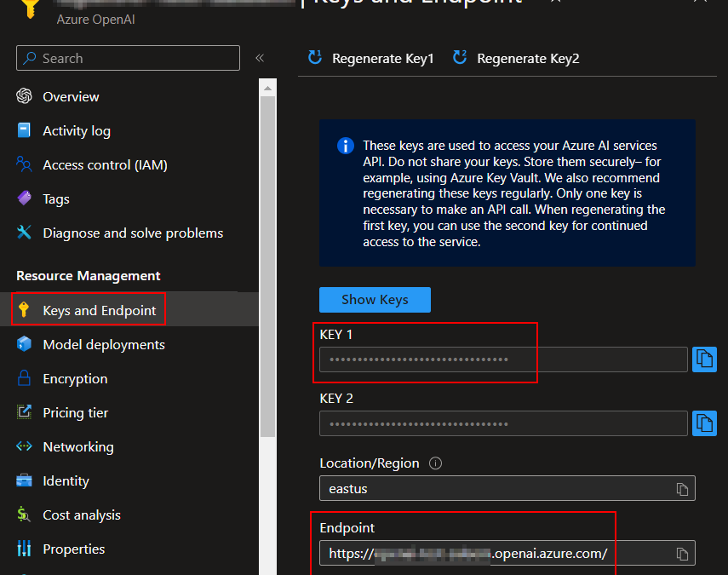This screenshot has width=728, height=575.
Task: Open Model deployments section
Action: click(x=104, y=345)
